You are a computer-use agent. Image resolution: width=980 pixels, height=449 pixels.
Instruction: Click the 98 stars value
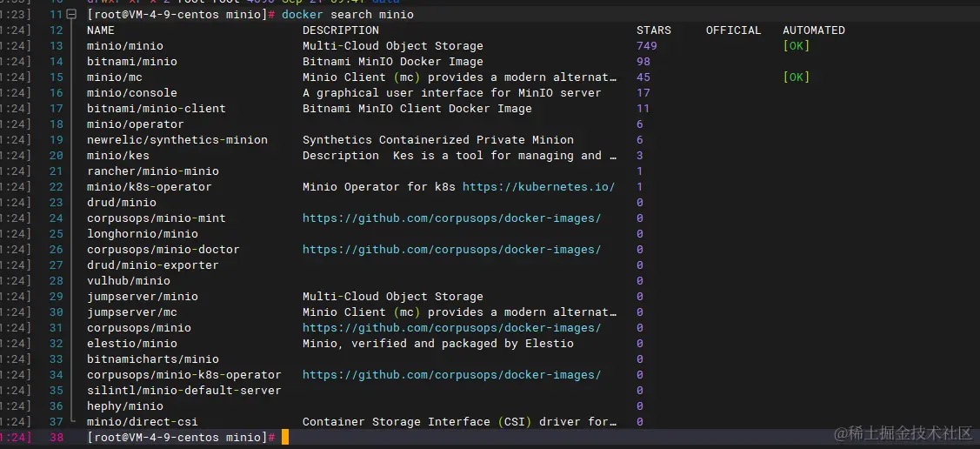pyautogui.click(x=643, y=61)
